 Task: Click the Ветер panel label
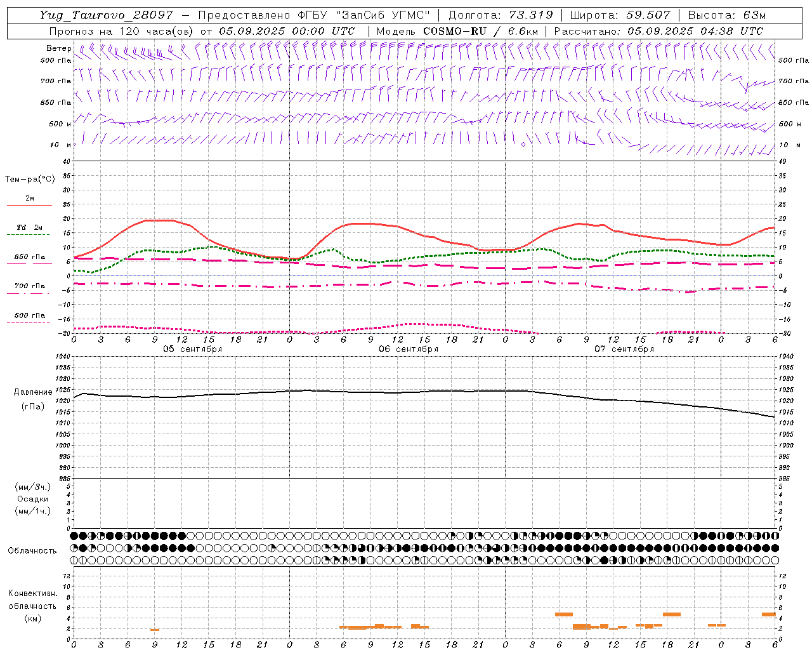[58, 48]
